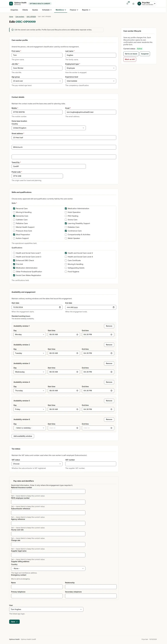This screenshot has height=644, width=167.
Task: Open the Friday end time clock icon
Action: tap(111, 409)
